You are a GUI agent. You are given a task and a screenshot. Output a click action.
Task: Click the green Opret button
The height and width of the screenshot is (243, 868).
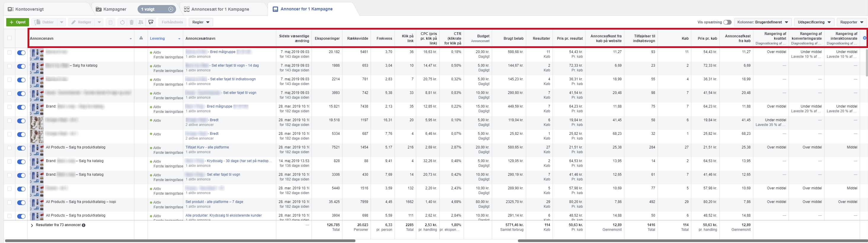point(17,22)
